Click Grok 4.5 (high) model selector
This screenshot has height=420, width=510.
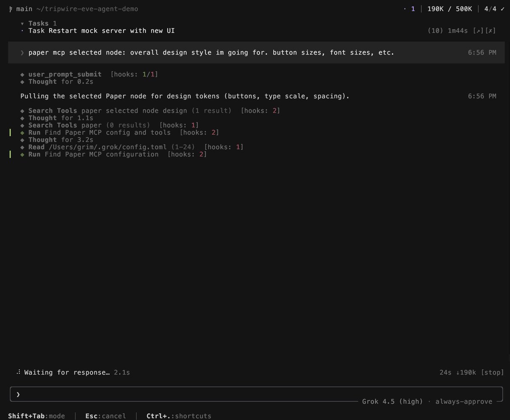(392, 401)
